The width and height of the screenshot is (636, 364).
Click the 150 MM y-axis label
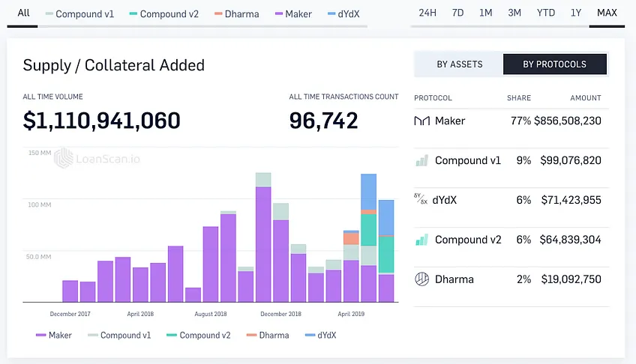40,153
